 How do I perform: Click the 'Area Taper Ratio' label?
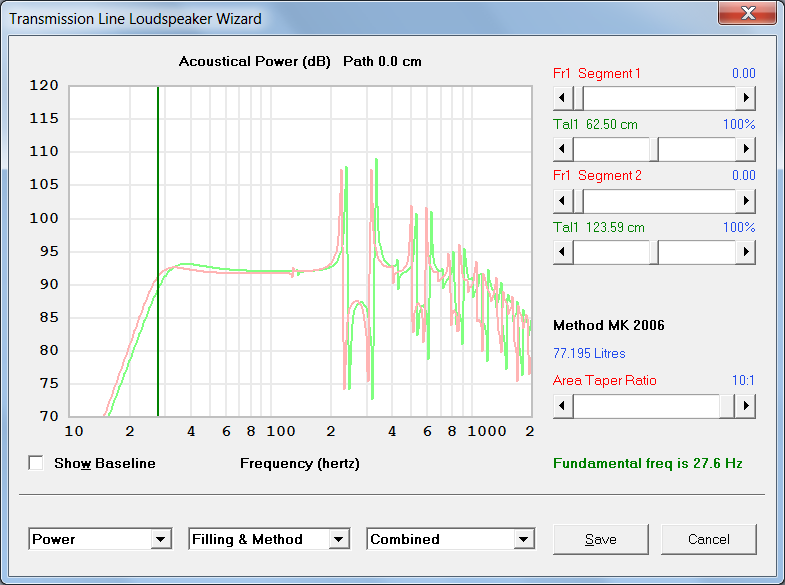(604, 380)
